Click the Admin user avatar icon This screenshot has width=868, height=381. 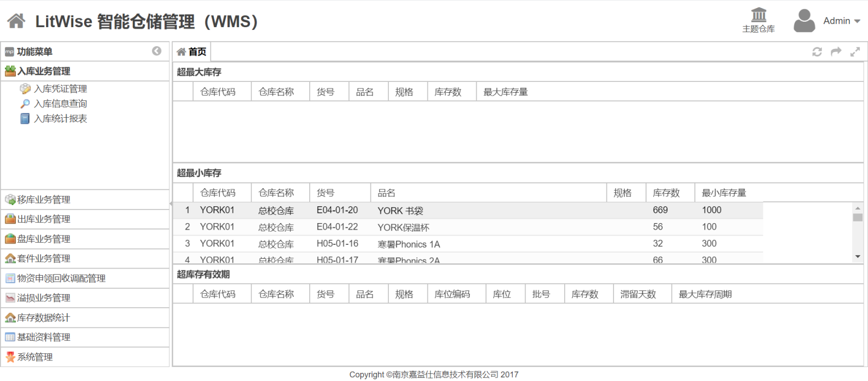click(x=804, y=21)
